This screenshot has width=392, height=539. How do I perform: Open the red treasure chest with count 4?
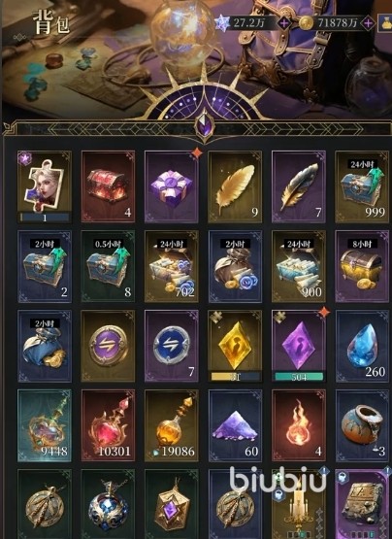(x=109, y=186)
